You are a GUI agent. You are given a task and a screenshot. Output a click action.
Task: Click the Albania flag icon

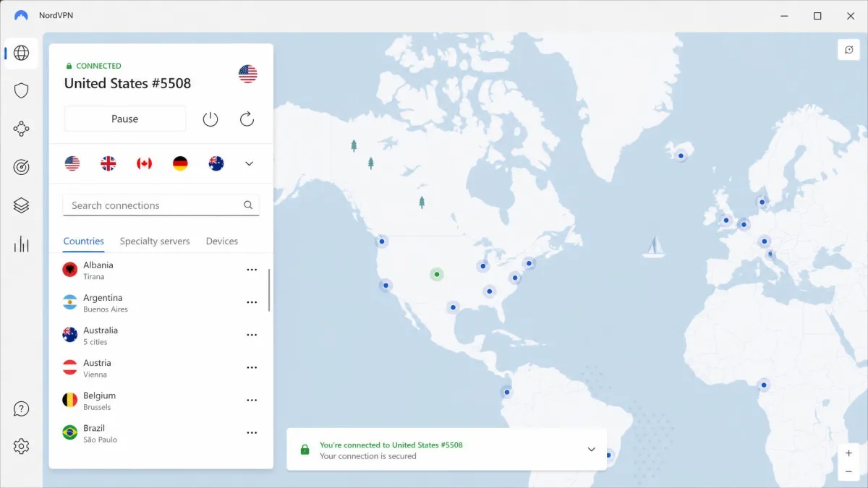(70, 270)
